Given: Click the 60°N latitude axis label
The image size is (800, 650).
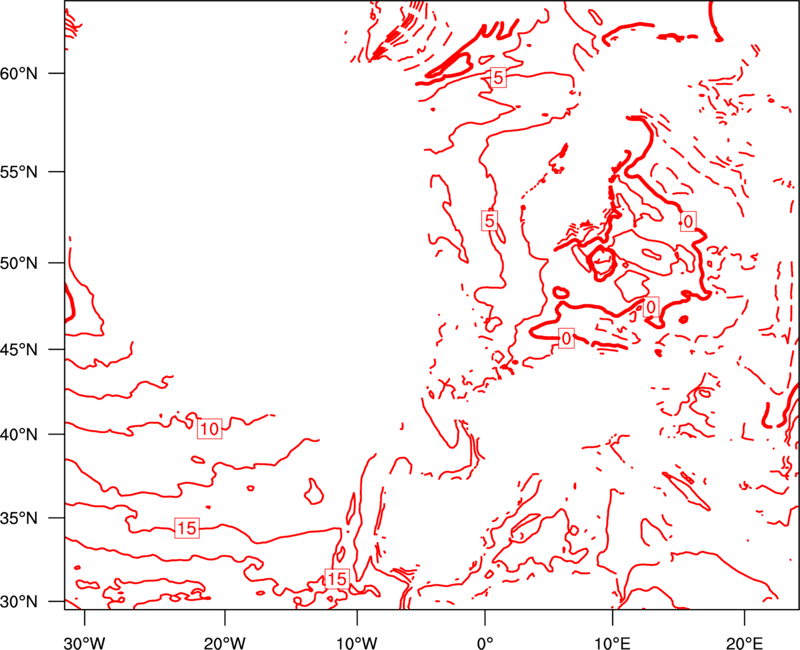Looking at the screenshot, I should 19,74.
